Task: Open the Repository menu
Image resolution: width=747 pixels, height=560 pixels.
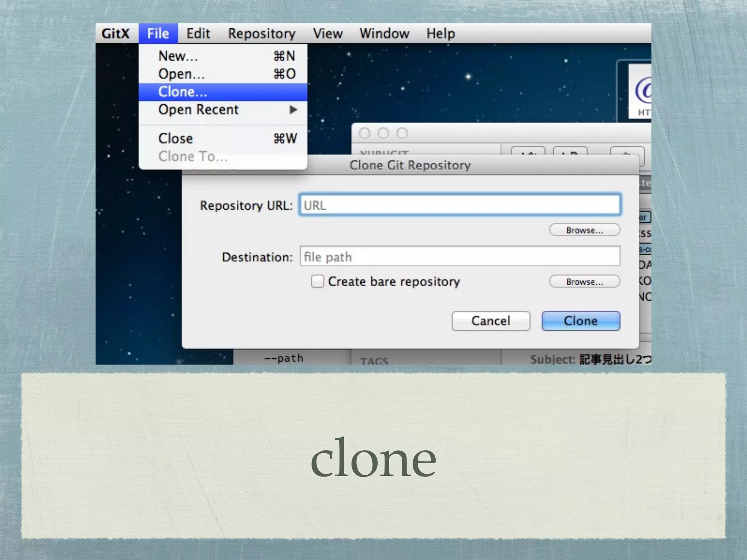Action: tap(262, 34)
